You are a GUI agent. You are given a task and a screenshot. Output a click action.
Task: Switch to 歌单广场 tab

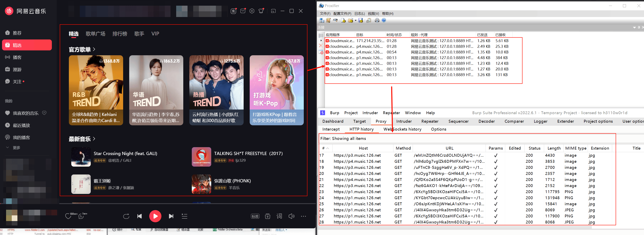[95, 34]
